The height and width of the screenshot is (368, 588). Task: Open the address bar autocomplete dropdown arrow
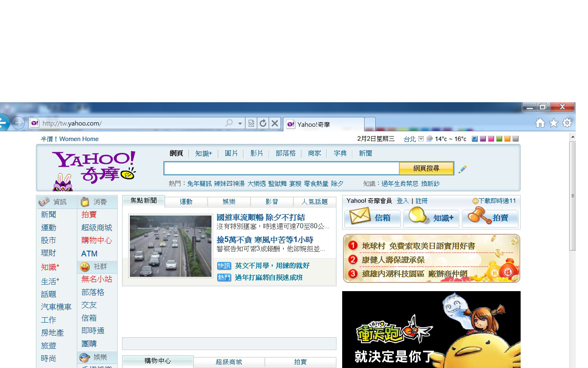(240, 123)
